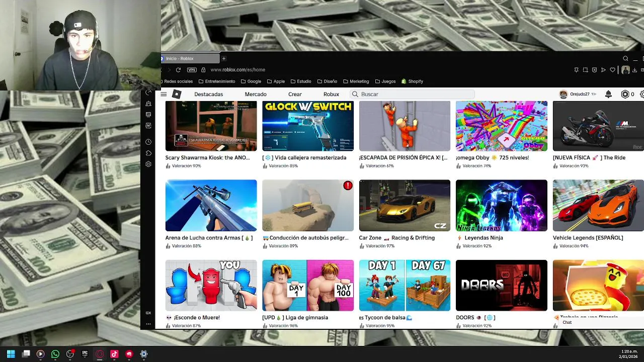The width and height of the screenshot is (644, 362).
Task: Click the Roblox logo home icon
Action: click(177, 94)
